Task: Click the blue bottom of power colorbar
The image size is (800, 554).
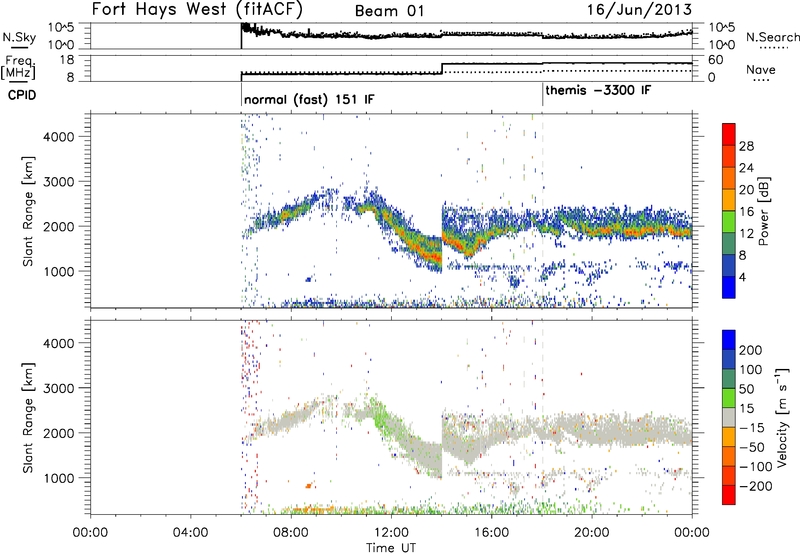Action: [x=729, y=287]
